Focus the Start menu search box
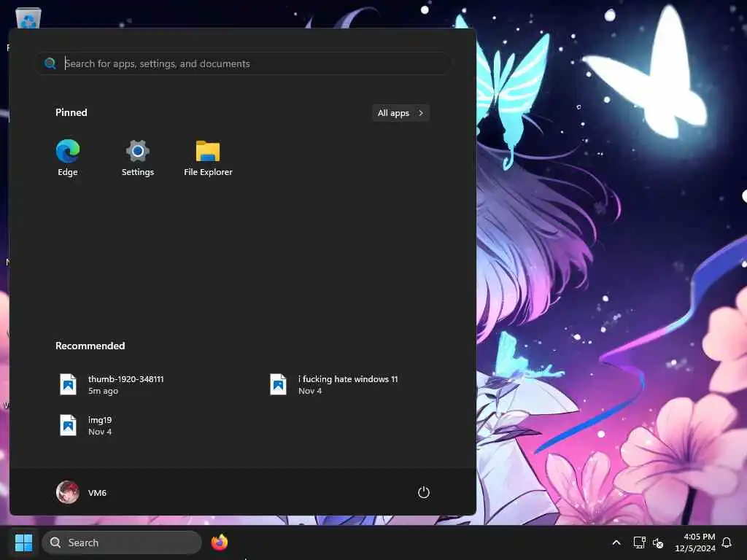 [x=244, y=63]
